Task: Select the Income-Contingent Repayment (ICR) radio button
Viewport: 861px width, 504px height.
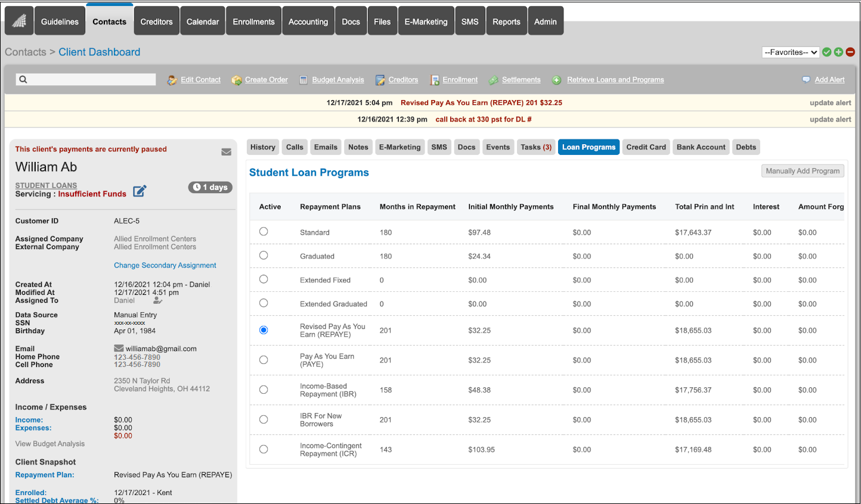Action: pyautogui.click(x=264, y=449)
